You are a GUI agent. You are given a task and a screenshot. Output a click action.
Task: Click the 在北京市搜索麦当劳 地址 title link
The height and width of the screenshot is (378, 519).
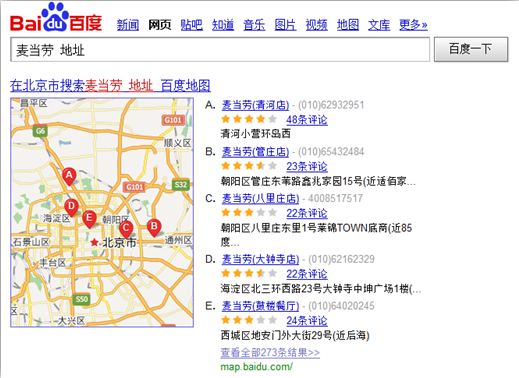110,86
